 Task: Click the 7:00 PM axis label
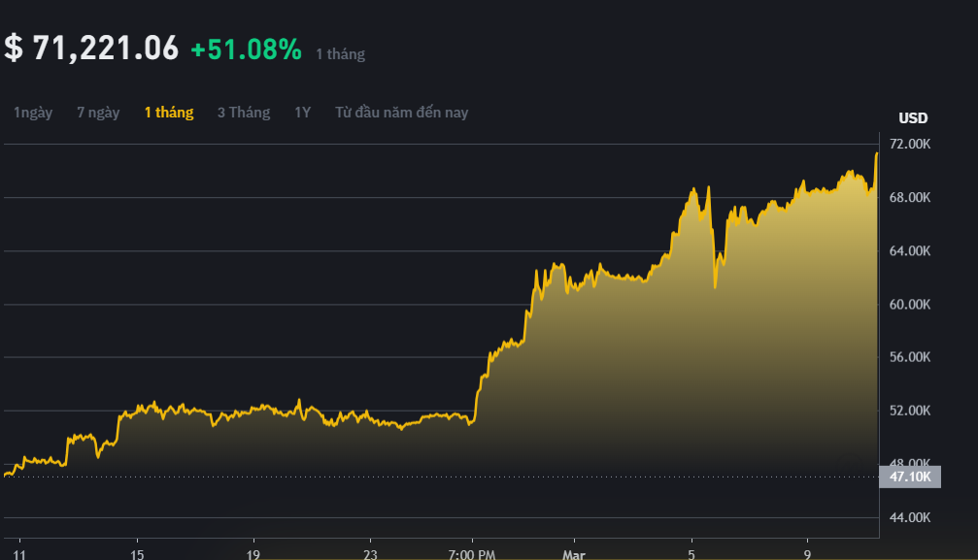[472, 554]
